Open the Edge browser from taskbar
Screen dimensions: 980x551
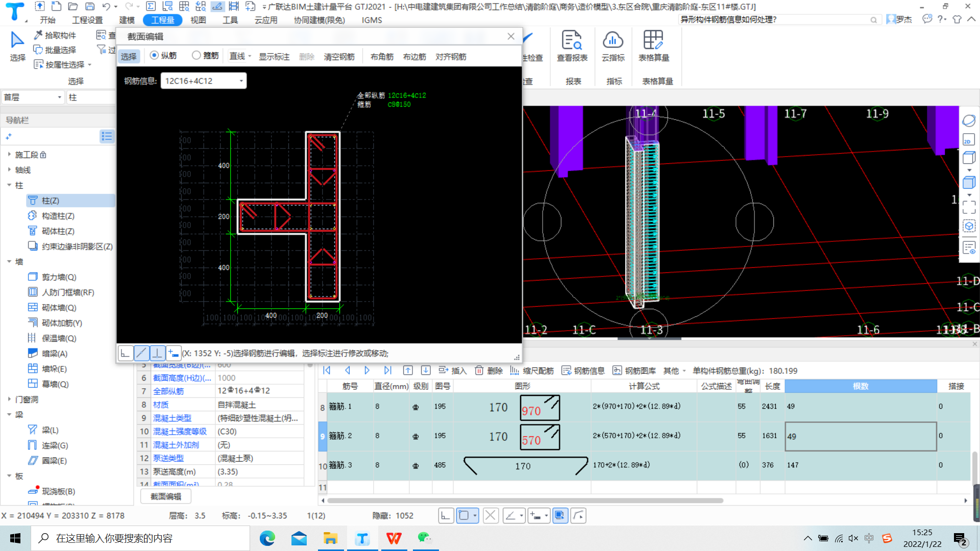(267, 538)
